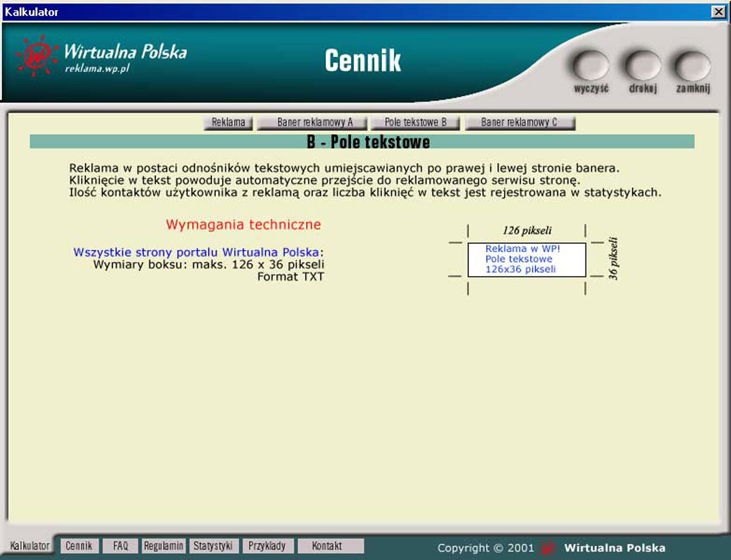Viewport: 731px width, 560px height.
Task: Open the Kontakt tab
Action: click(330, 546)
